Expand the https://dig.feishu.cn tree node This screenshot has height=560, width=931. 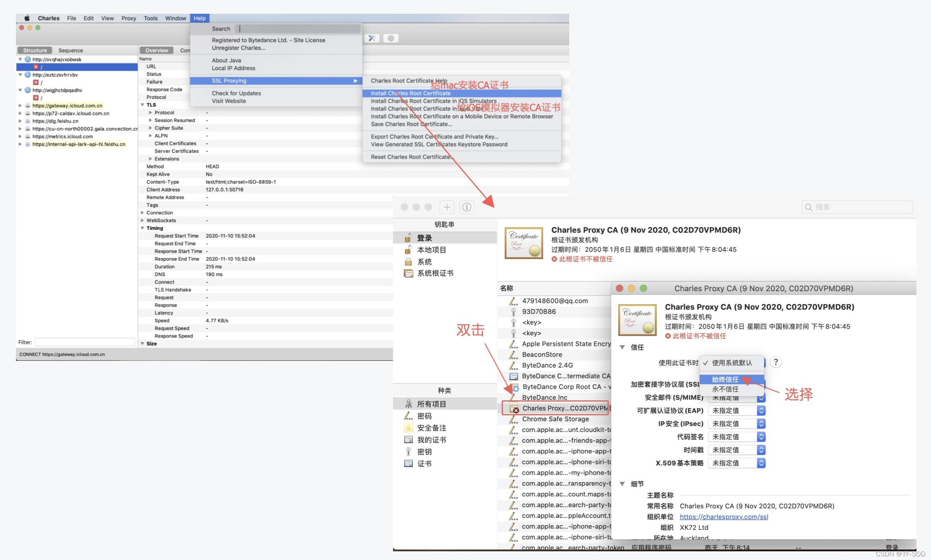click(x=20, y=121)
